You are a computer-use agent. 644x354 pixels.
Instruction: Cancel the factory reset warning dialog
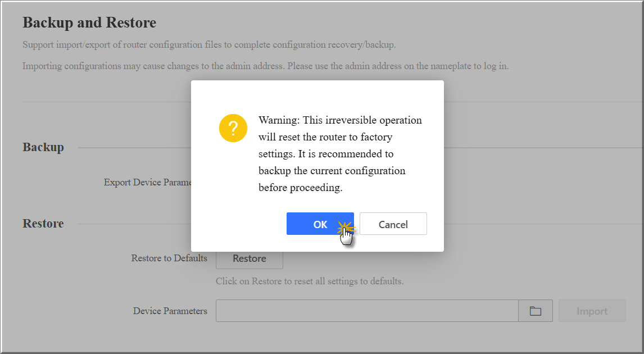[x=393, y=224]
